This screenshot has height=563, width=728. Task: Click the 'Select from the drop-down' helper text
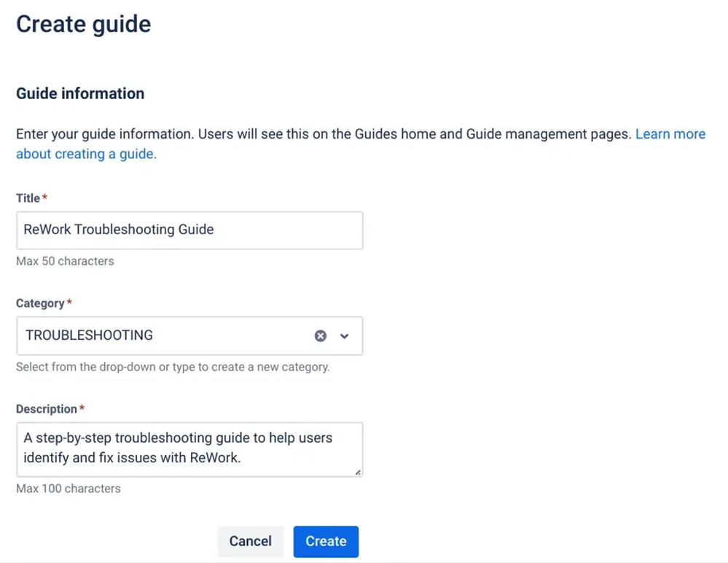coord(173,367)
